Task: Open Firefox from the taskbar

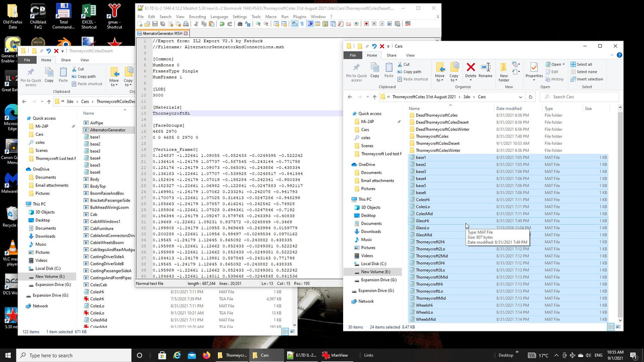Action: 206,355
